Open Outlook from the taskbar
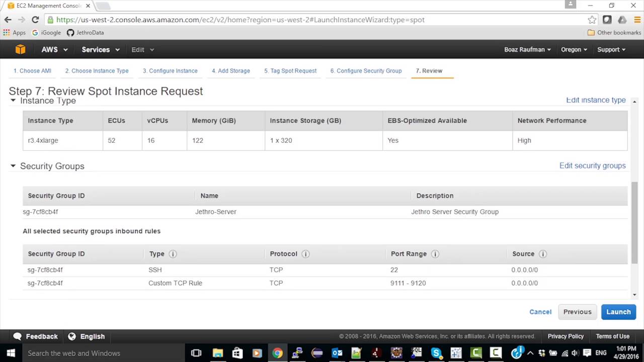The image size is (644, 362). pyautogui.click(x=337, y=353)
